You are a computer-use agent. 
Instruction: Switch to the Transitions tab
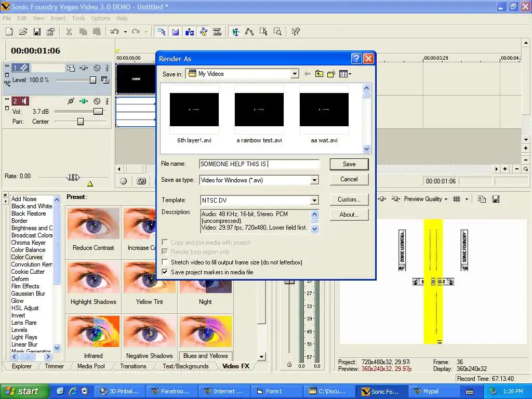tap(133, 366)
